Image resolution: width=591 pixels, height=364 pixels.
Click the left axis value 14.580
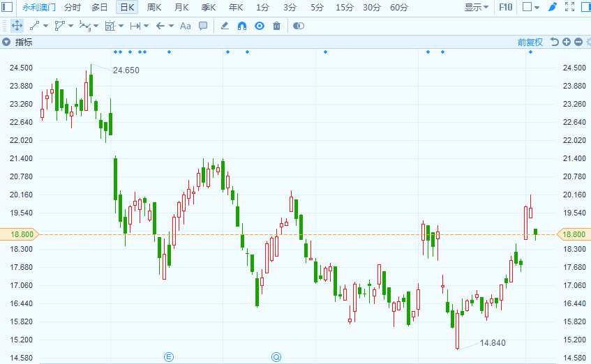coord(21,358)
